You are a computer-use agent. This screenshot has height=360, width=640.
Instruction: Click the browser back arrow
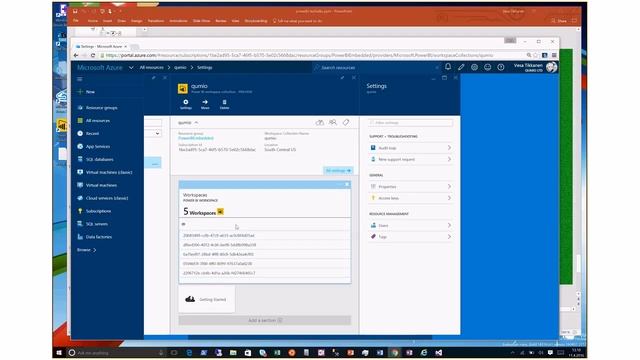(x=76, y=55)
